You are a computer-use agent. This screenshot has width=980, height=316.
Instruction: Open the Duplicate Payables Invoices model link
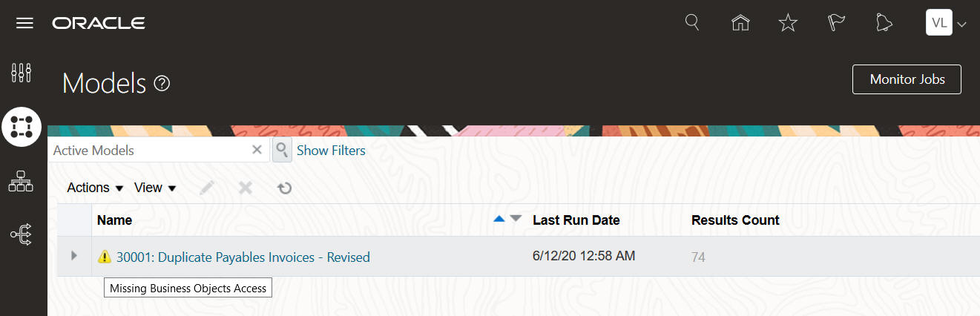243,257
